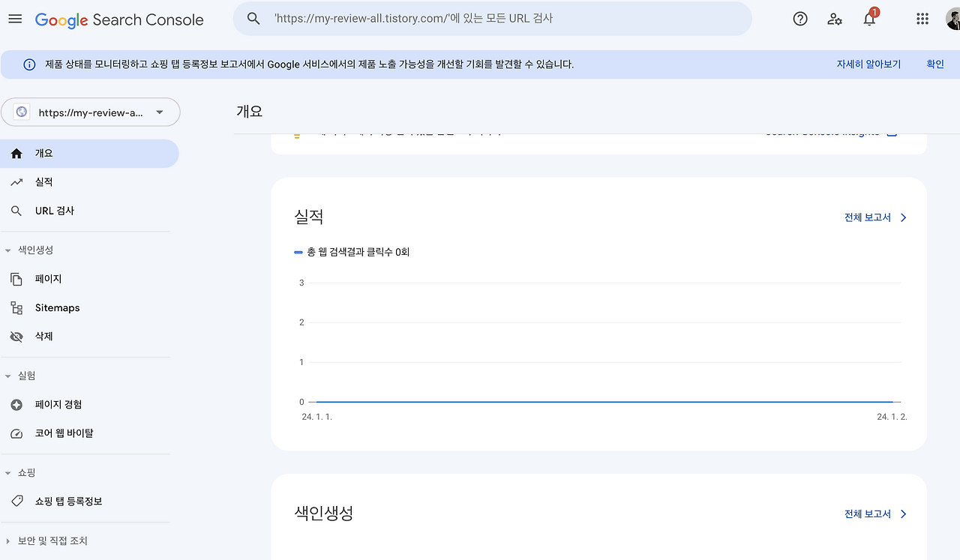Open the URL 검사 sidebar icon
The height and width of the screenshot is (560, 960).
16,211
